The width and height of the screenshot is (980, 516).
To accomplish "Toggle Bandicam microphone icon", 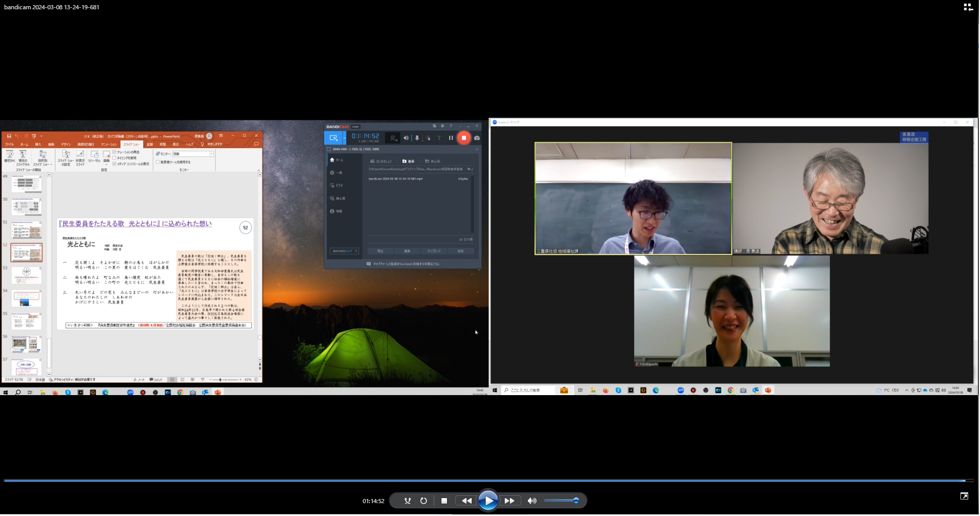I will (x=417, y=138).
